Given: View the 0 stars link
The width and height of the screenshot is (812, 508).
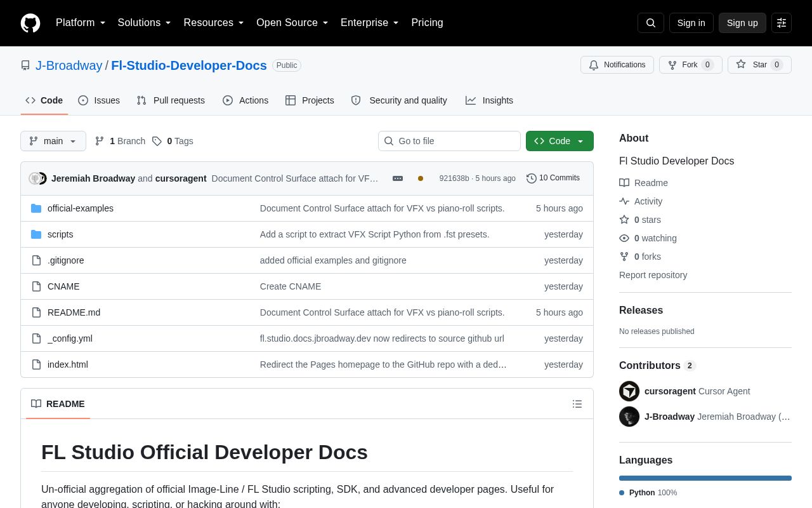Looking at the screenshot, I should (640, 220).
